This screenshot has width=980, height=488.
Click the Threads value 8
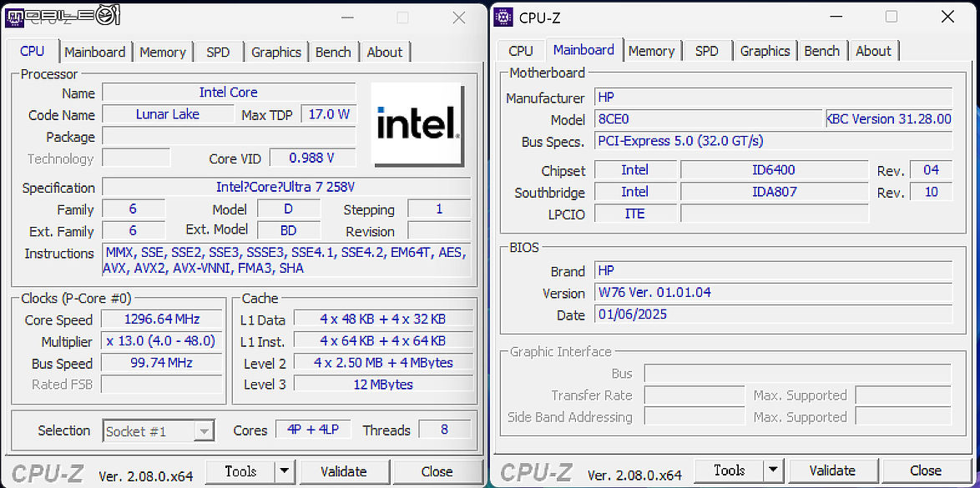(x=444, y=430)
